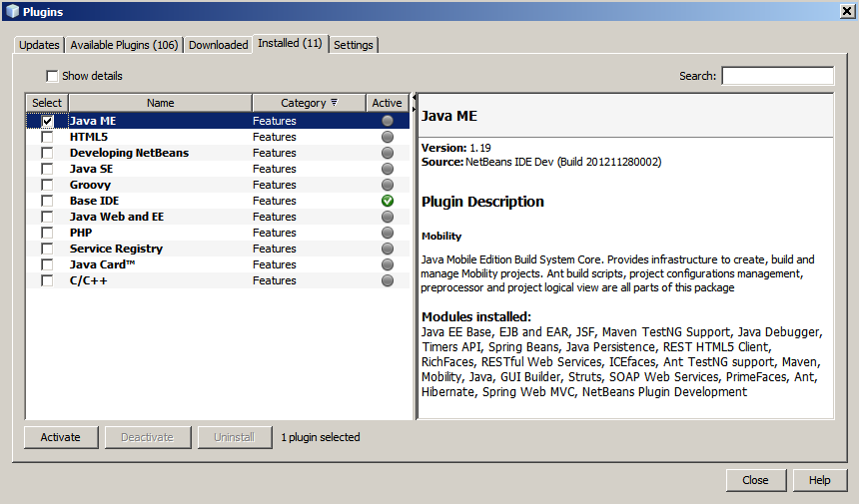Click the inactive status icon for Groovy
The image size is (859, 504).
tap(388, 185)
